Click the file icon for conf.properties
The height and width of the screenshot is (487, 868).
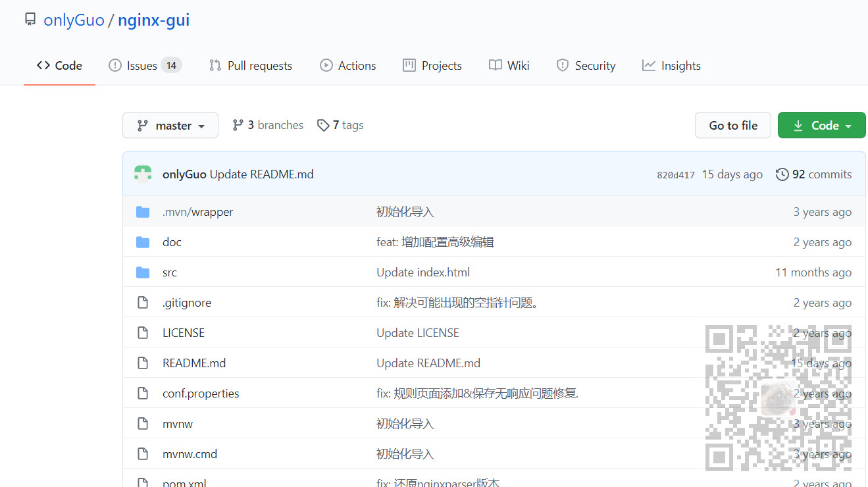143,394
